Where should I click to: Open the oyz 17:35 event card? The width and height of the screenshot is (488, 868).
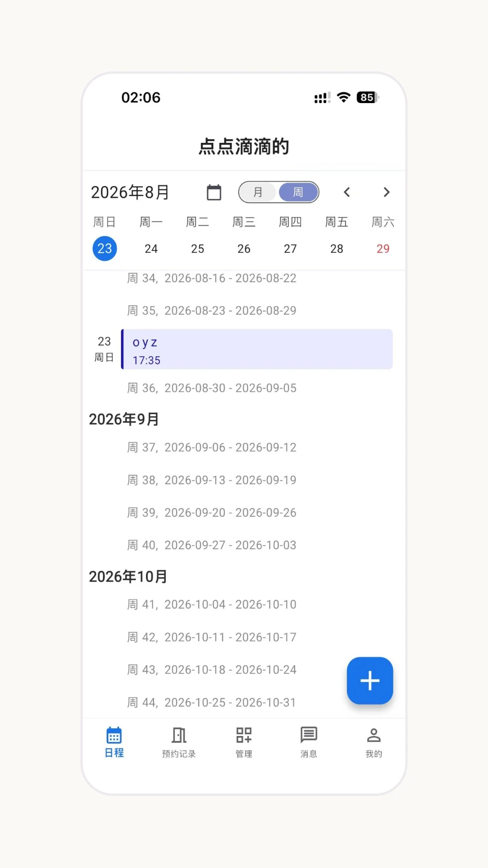(x=257, y=349)
